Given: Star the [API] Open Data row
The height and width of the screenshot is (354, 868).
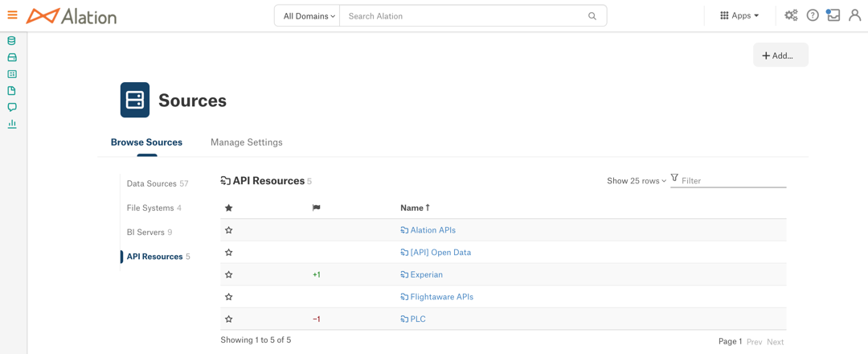Looking at the screenshot, I should [x=228, y=253].
